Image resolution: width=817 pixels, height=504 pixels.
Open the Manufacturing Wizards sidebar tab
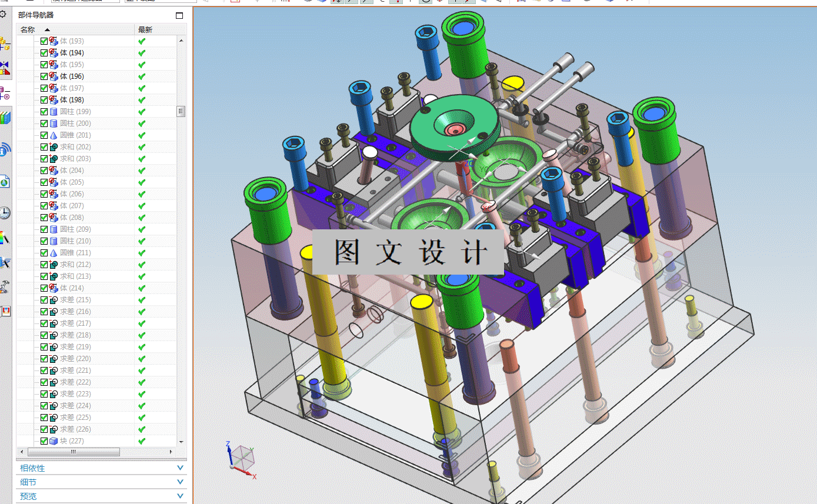click(5, 286)
